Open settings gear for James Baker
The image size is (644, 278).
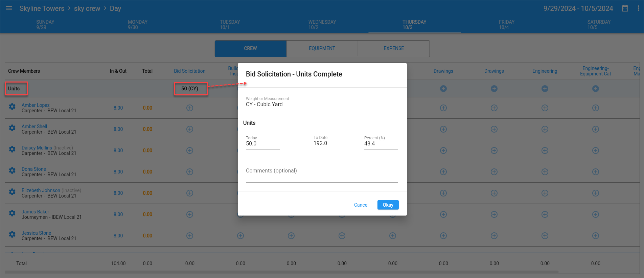point(12,213)
